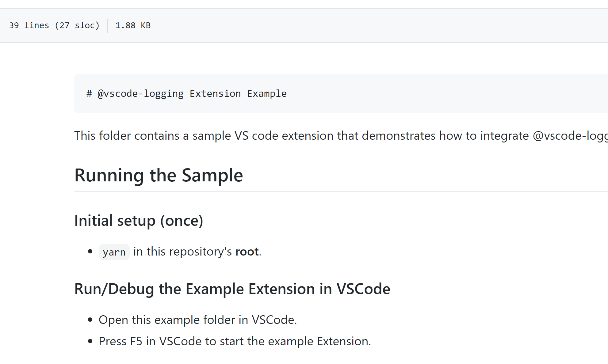Viewport: 608px width, 364px height.
Task: Click the "Initial setup (once)" heading
Action: pyautogui.click(x=139, y=221)
